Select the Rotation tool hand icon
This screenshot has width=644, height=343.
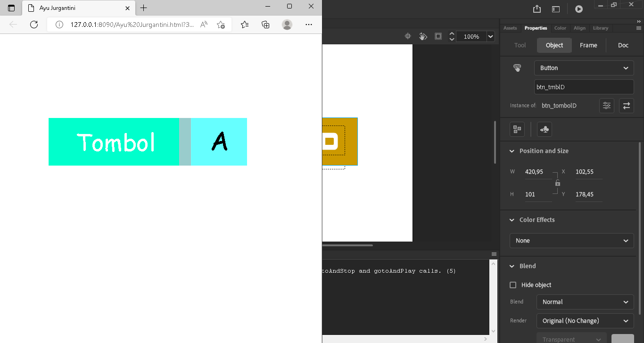pyautogui.click(x=423, y=36)
